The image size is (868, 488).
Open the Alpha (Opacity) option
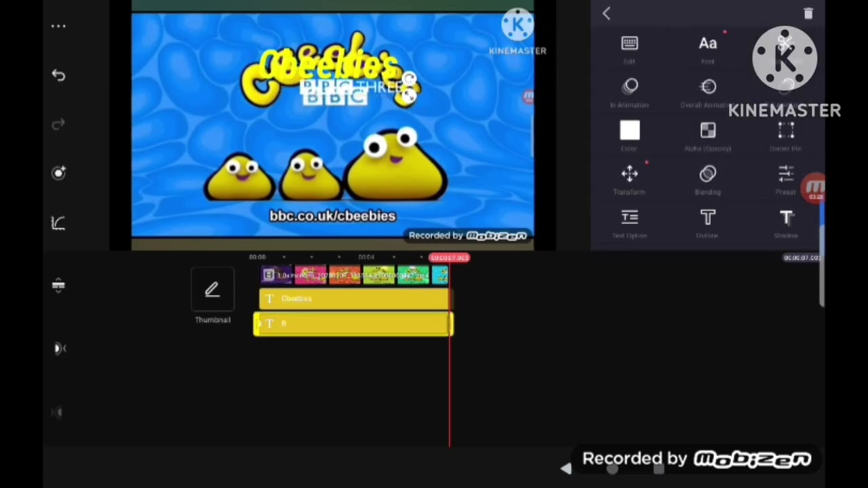pos(708,136)
